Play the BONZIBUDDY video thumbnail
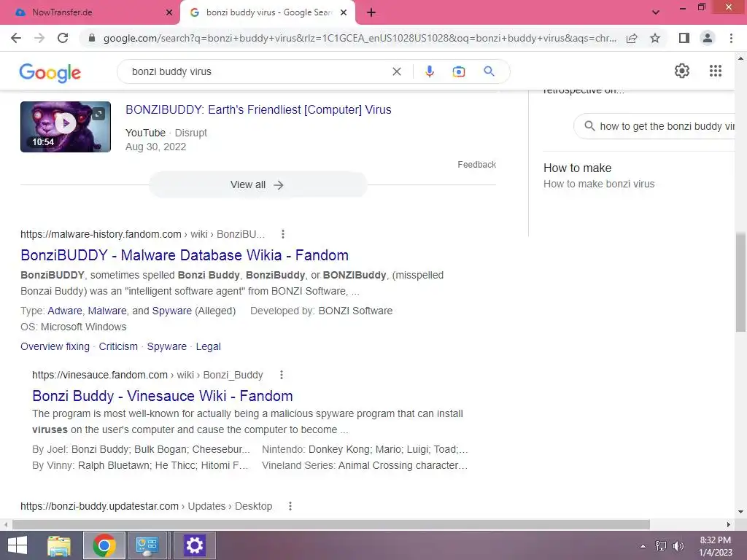 click(x=66, y=127)
